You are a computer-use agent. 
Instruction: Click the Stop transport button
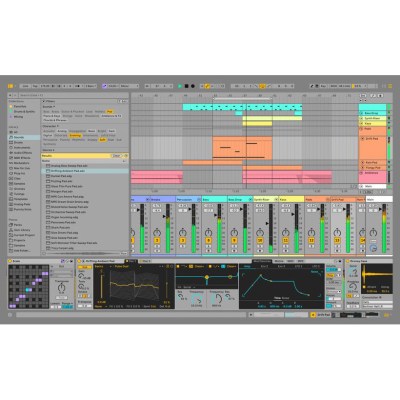pyautogui.click(x=186, y=86)
